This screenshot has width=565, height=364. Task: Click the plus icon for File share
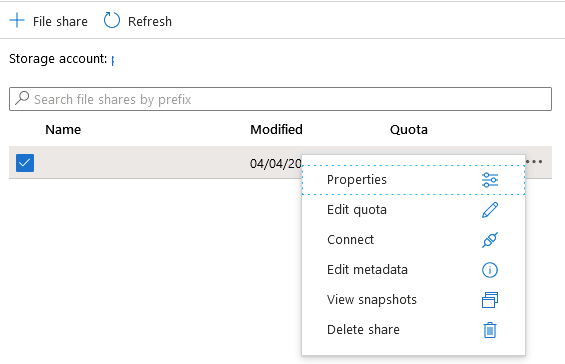click(x=17, y=21)
